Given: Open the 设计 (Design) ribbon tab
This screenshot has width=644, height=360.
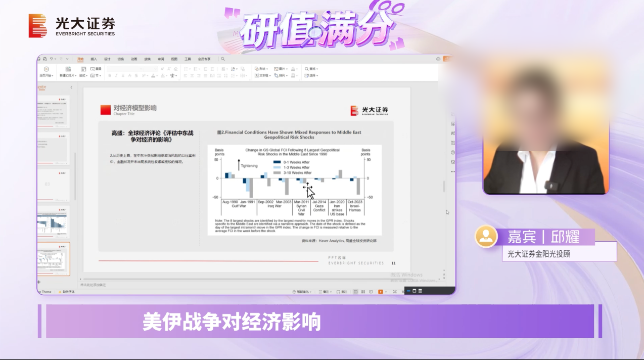Looking at the screenshot, I should pyautogui.click(x=107, y=59).
